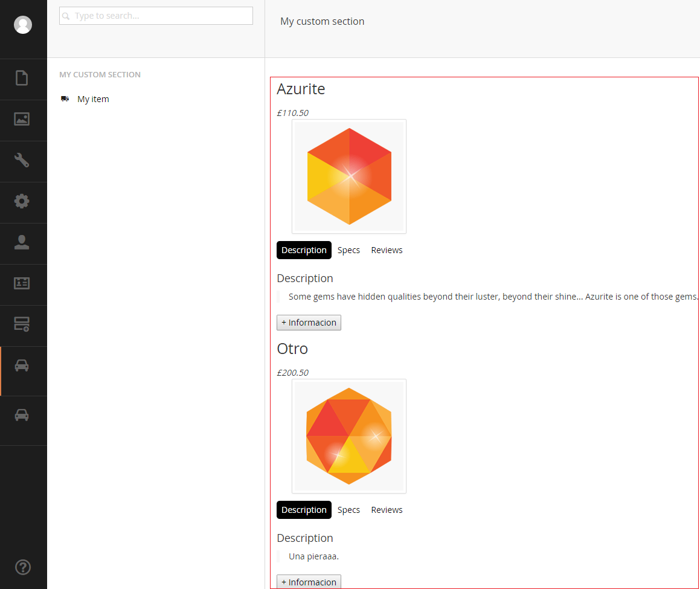700x589 pixels.
Task: Click + Informacion button under Otro
Action: tap(309, 581)
